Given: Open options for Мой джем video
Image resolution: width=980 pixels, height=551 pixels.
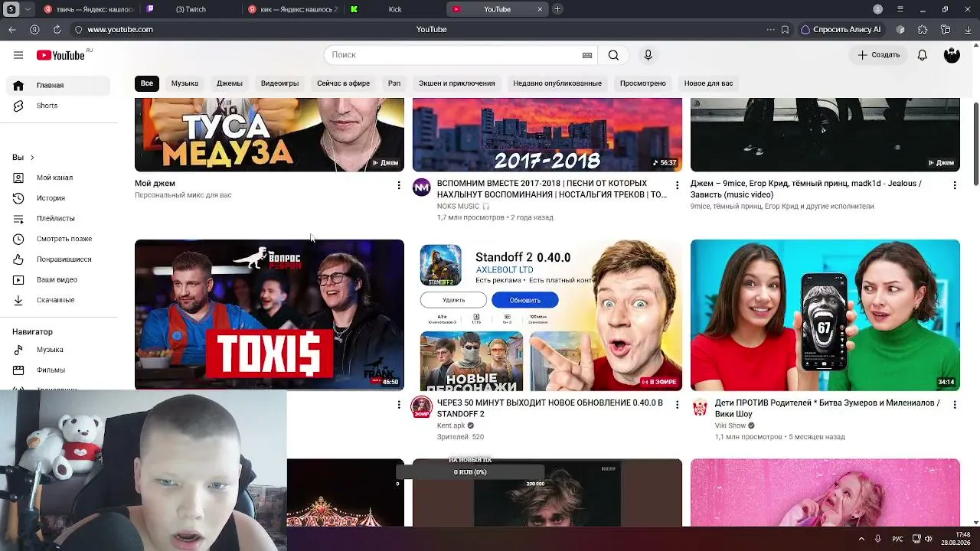Looking at the screenshot, I should pyautogui.click(x=398, y=185).
